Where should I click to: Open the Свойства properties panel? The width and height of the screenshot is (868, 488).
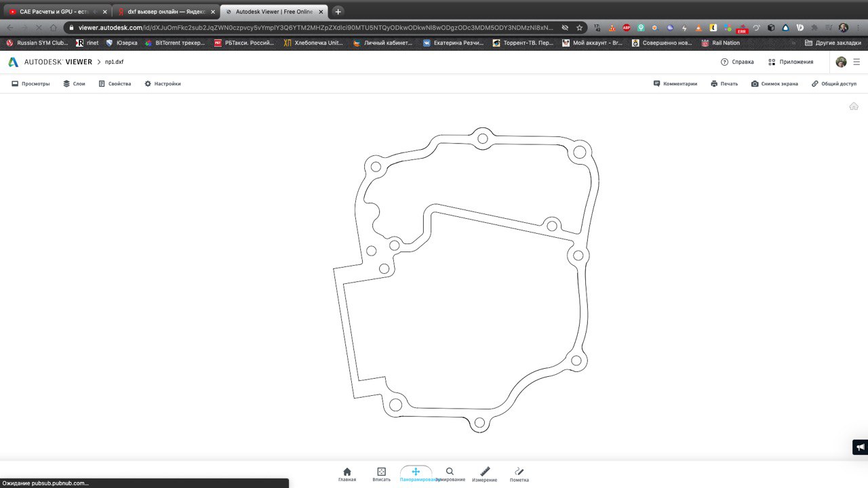click(115, 83)
